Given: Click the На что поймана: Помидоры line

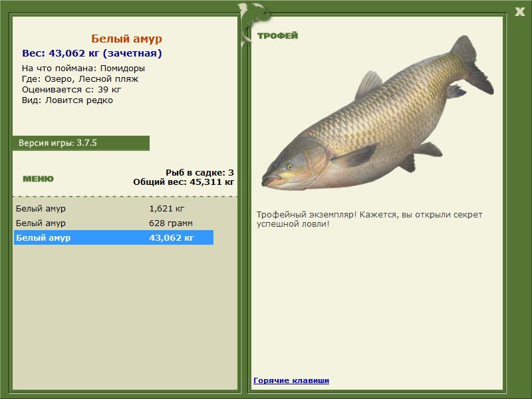Looking at the screenshot, I should (x=84, y=68).
